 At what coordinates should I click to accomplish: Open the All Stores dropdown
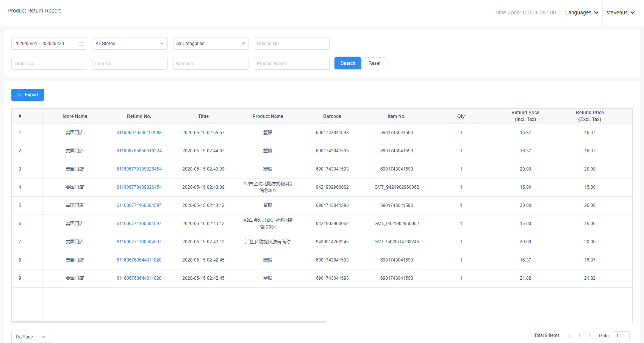click(x=130, y=44)
